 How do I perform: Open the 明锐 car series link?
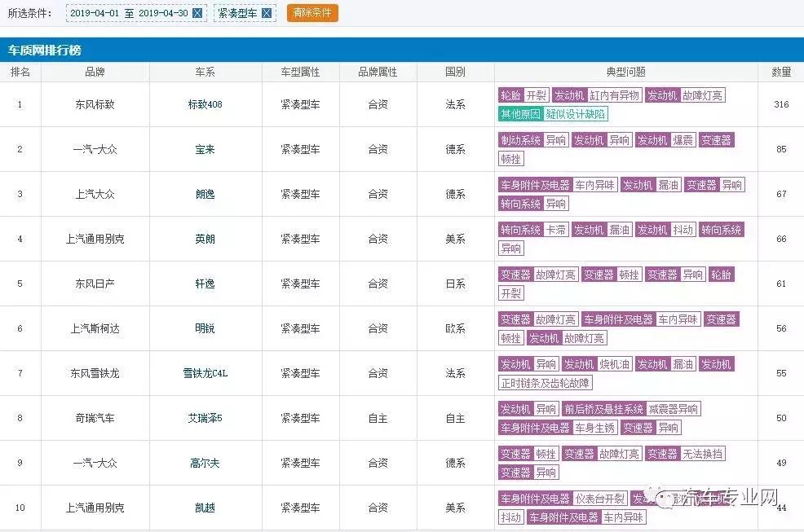click(x=205, y=328)
